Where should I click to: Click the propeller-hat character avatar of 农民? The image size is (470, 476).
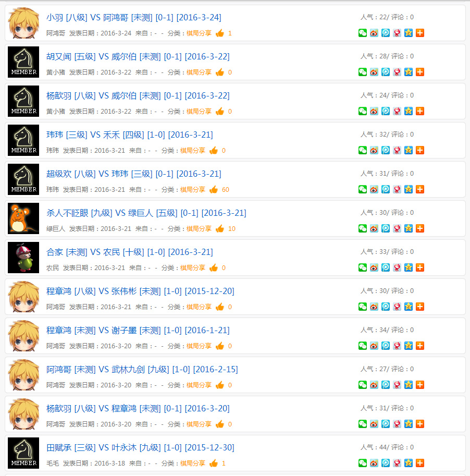click(23, 258)
